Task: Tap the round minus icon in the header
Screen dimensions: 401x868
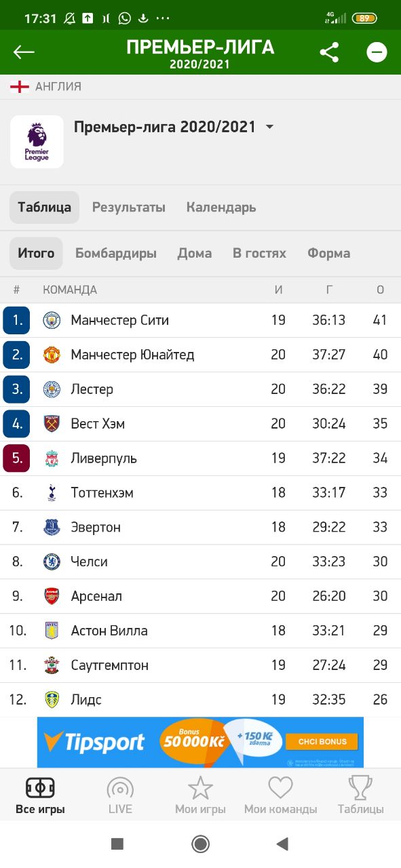Action: point(377,52)
